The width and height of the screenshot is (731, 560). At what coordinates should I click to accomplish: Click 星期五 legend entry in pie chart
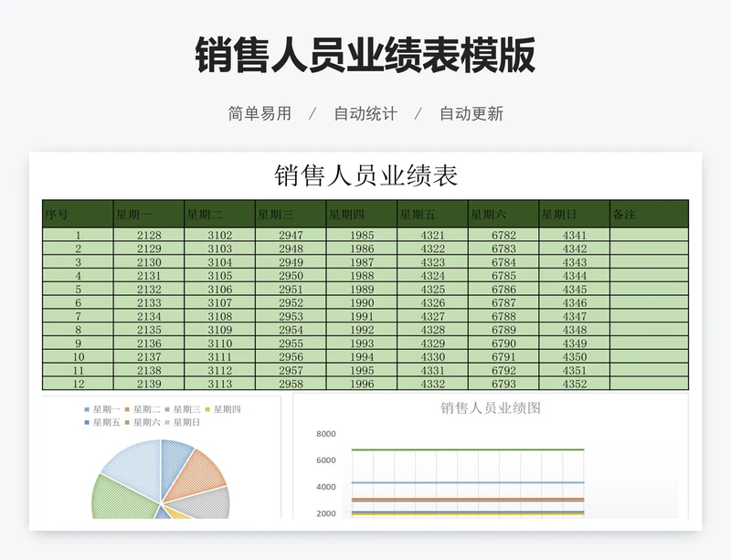click(x=102, y=422)
